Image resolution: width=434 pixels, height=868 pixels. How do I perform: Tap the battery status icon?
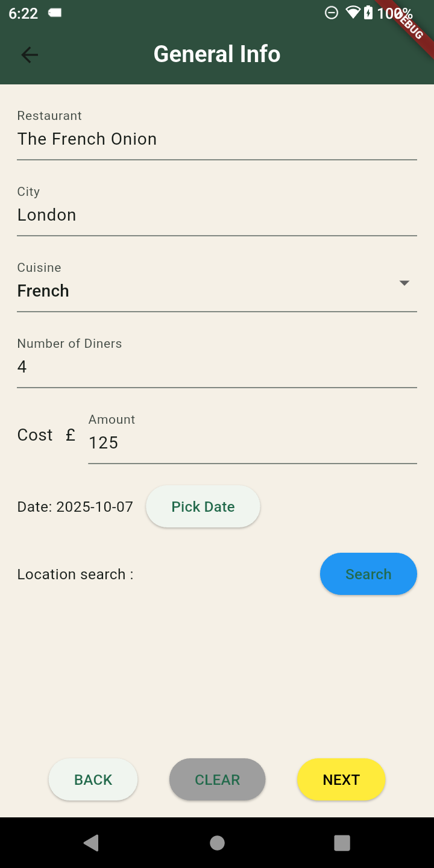pos(368,13)
